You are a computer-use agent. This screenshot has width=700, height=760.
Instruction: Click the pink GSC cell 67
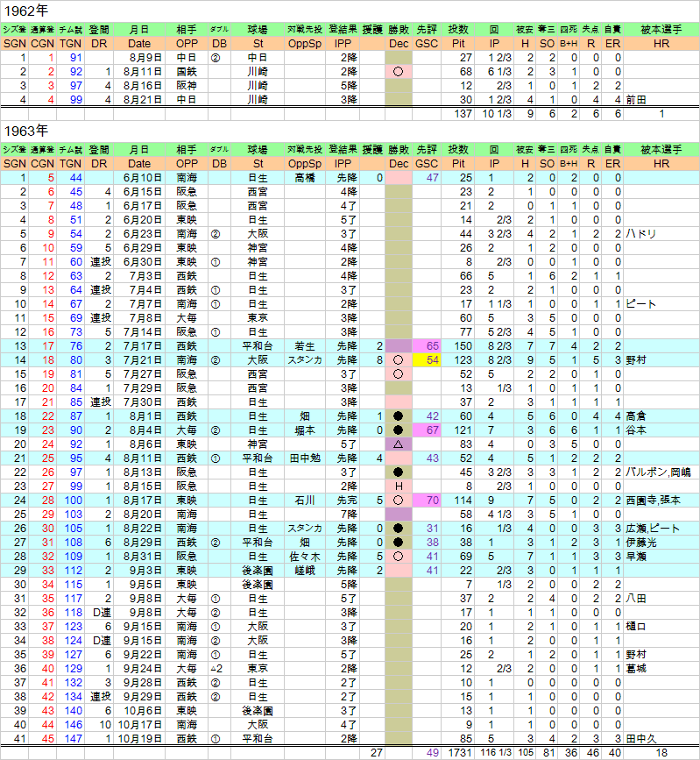tap(427, 430)
